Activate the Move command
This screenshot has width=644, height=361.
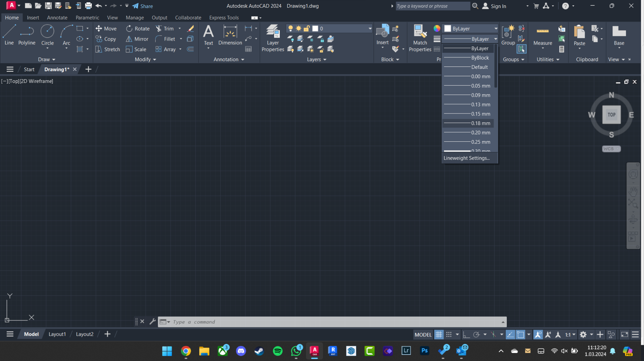click(x=106, y=29)
